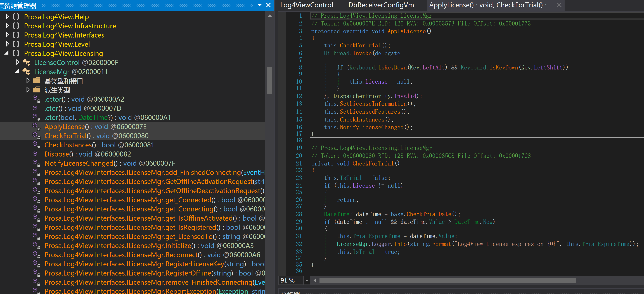644x294 pixels.
Task: Select the Prosa.Log4View.Infrastructure tree item
Action: pyautogui.click(x=70, y=26)
